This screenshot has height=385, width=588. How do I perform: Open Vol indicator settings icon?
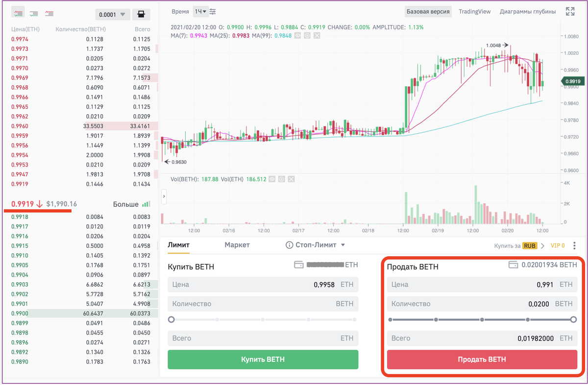pos(282,179)
